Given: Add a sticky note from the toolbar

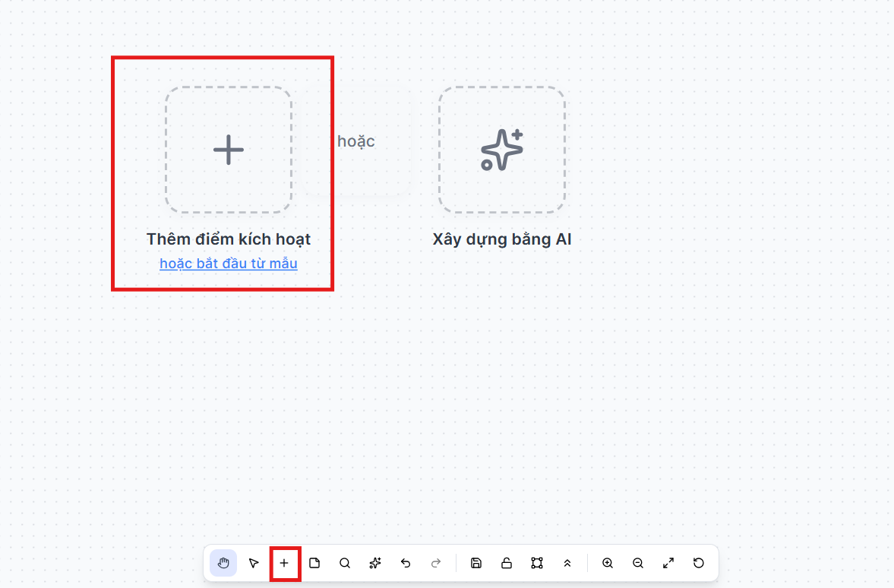Looking at the screenshot, I should tap(314, 563).
